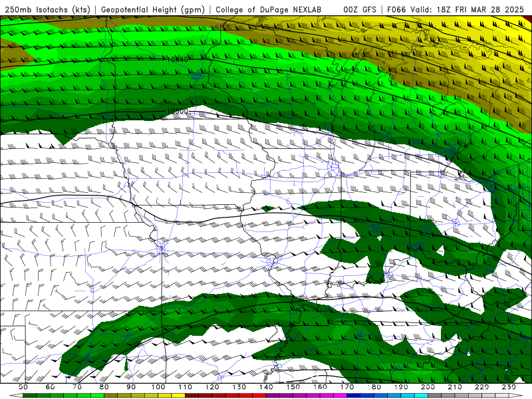Screen dimensions: 532x399
Task: Click the 210 value on the color scale
Action: [455, 387]
